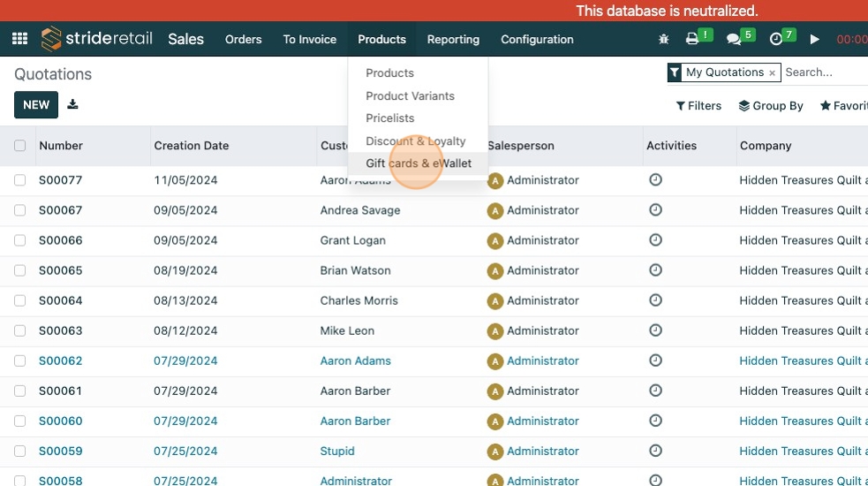Open the printer status icon
The image size is (868, 486).
click(692, 39)
